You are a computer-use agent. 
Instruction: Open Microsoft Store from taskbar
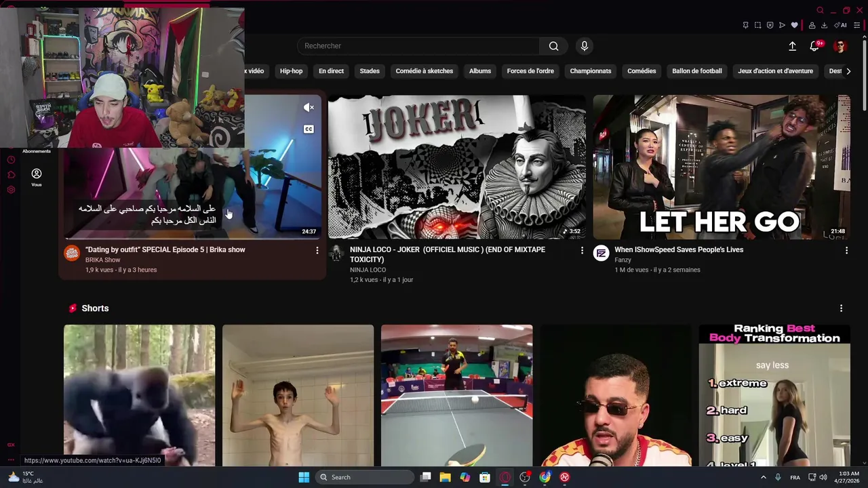[485, 477]
